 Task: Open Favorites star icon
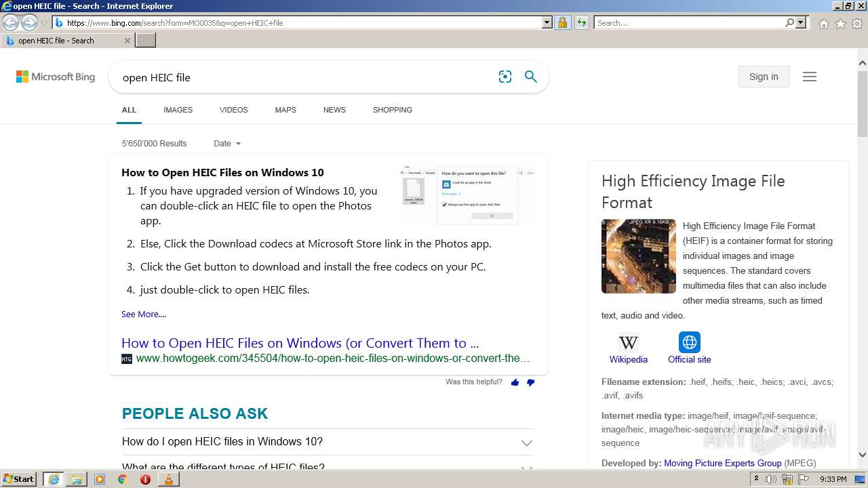(840, 24)
